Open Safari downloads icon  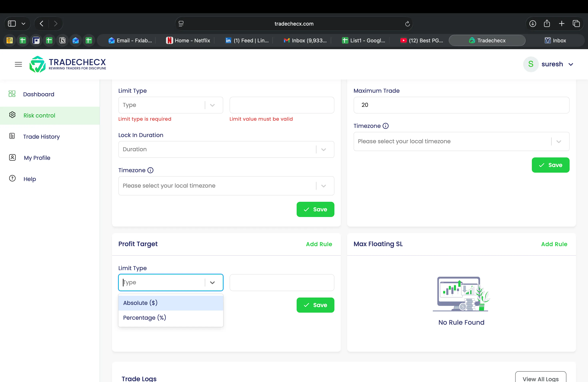click(x=533, y=24)
